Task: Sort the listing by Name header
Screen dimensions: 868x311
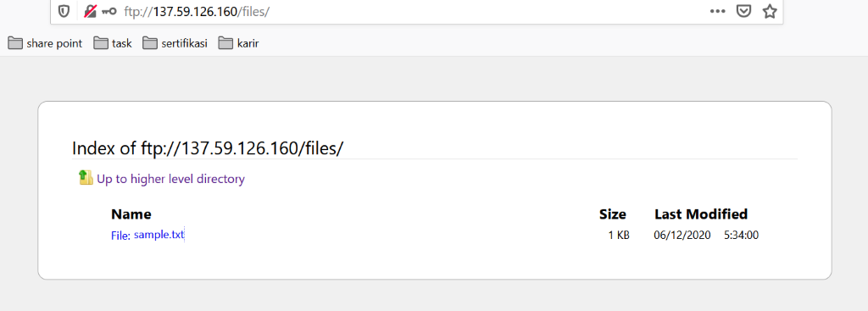Action: pyautogui.click(x=131, y=214)
